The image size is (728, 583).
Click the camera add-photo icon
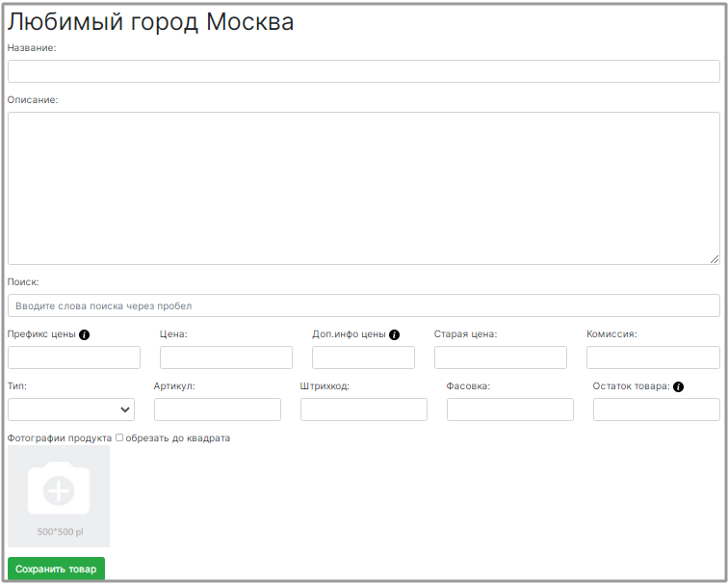pos(59,489)
